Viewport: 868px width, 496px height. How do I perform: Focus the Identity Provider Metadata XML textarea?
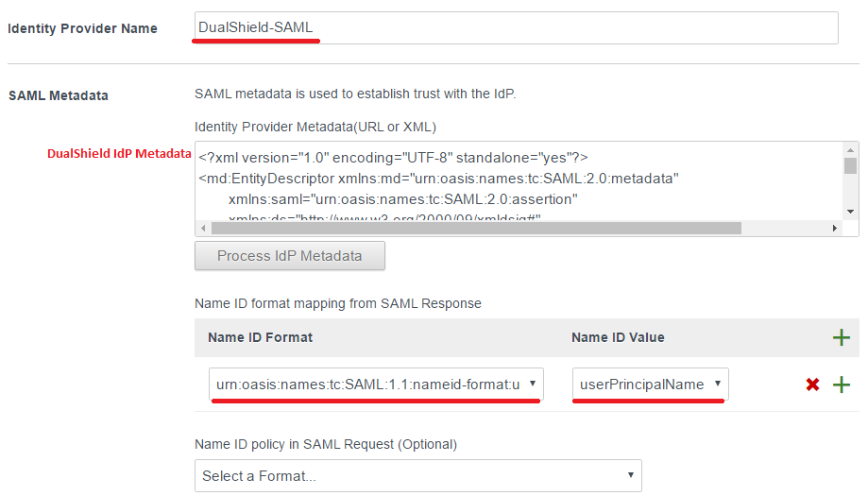click(x=518, y=180)
